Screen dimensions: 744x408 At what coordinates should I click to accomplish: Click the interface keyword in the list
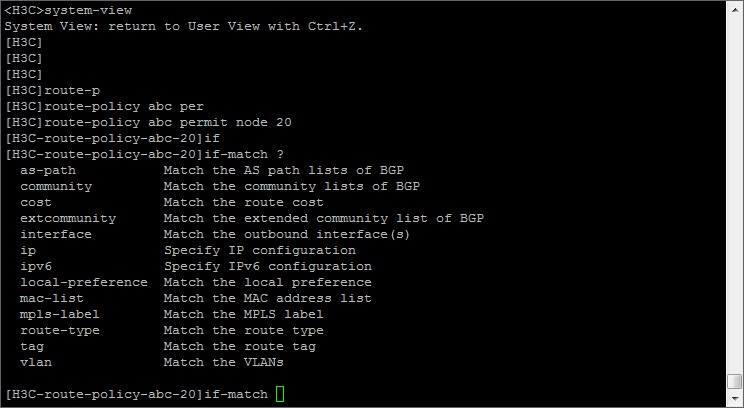point(56,234)
